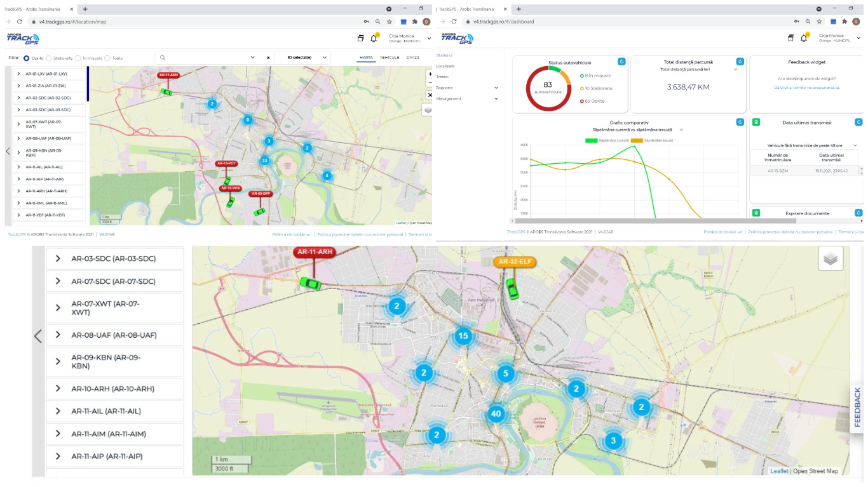Open Localizare from the dashboard sidebar
This screenshot has height=487, width=868.
click(445, 66)
